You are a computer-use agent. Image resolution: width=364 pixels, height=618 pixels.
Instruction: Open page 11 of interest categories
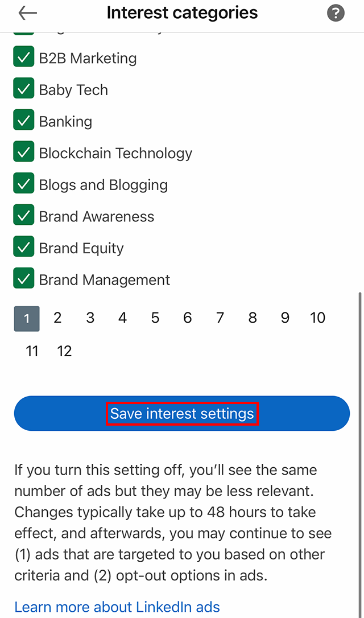tap(32, 351)
